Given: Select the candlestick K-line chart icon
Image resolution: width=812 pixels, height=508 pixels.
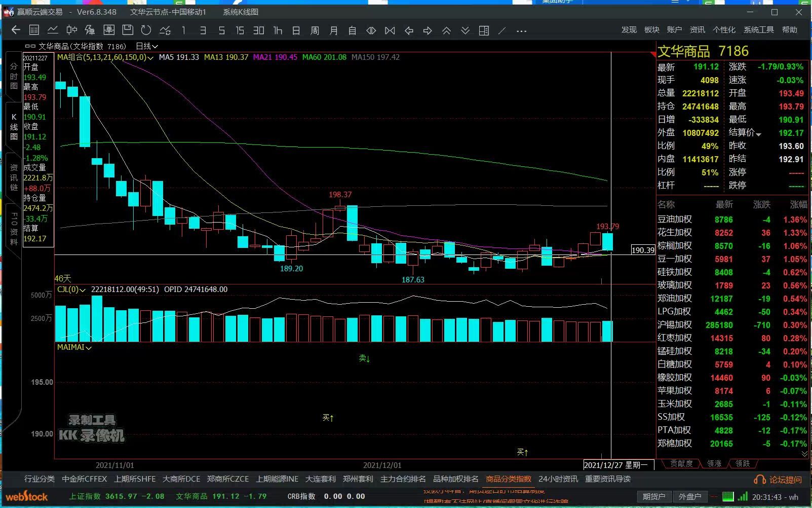Looking at the screenshot, I should pyautogui.click(x=71, y=30).
